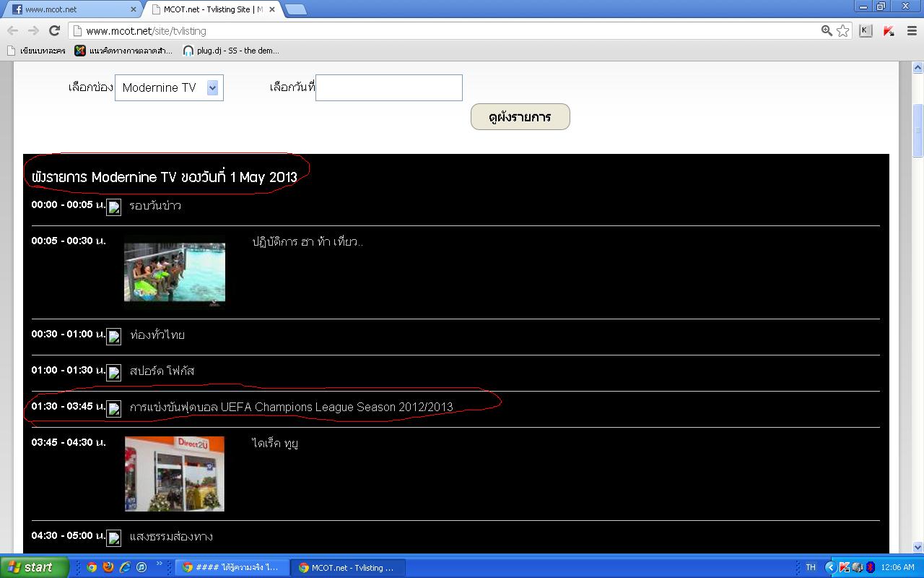Click the broken image icon beside UEFA Champions League

coord(113,409)
